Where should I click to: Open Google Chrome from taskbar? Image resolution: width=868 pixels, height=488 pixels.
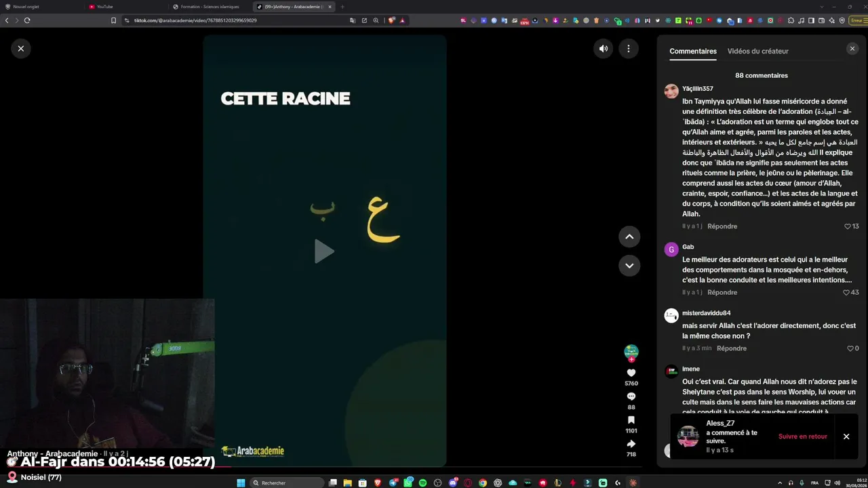[x=482, y=483]
